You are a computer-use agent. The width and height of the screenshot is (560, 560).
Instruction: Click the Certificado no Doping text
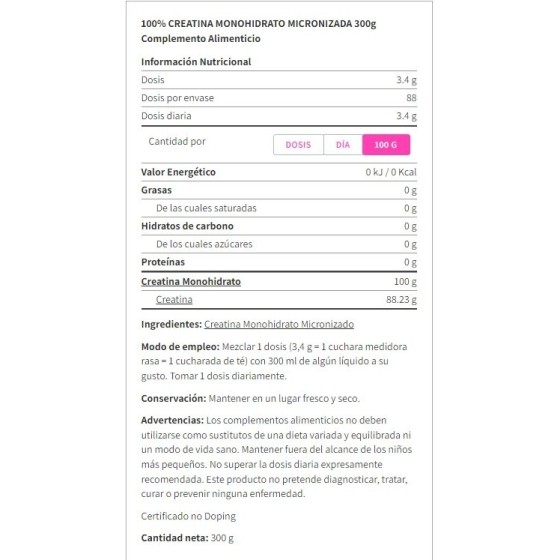[x=189, y=516]
